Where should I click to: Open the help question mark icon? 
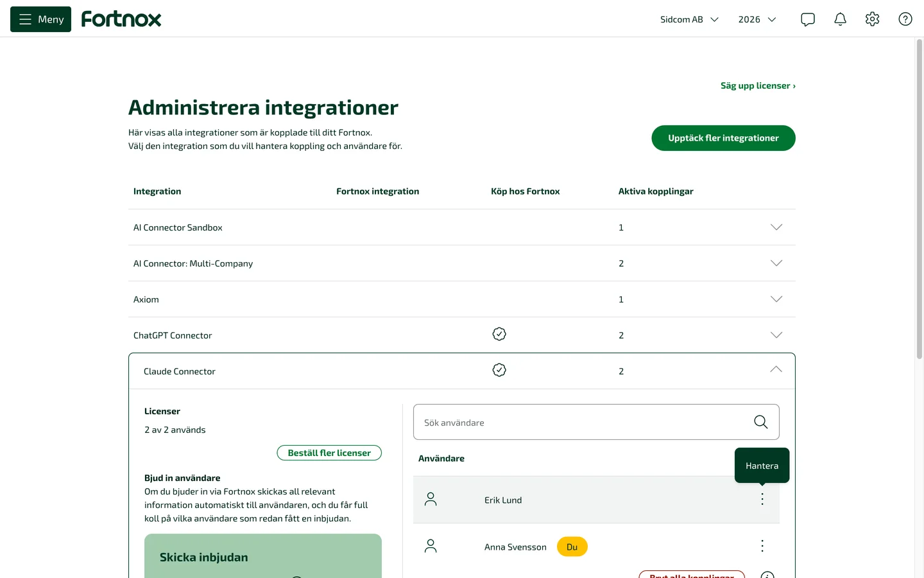tap(905, 19)
